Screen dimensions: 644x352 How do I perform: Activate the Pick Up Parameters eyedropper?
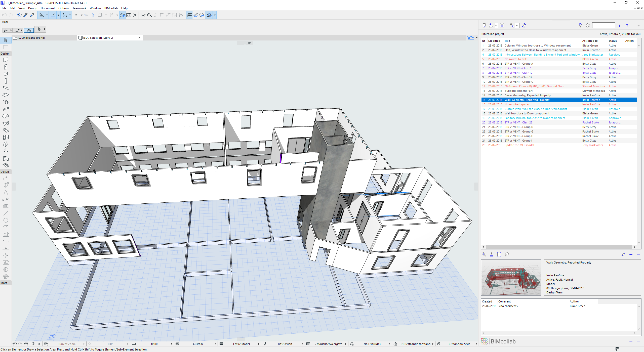[x=26, y=15]
